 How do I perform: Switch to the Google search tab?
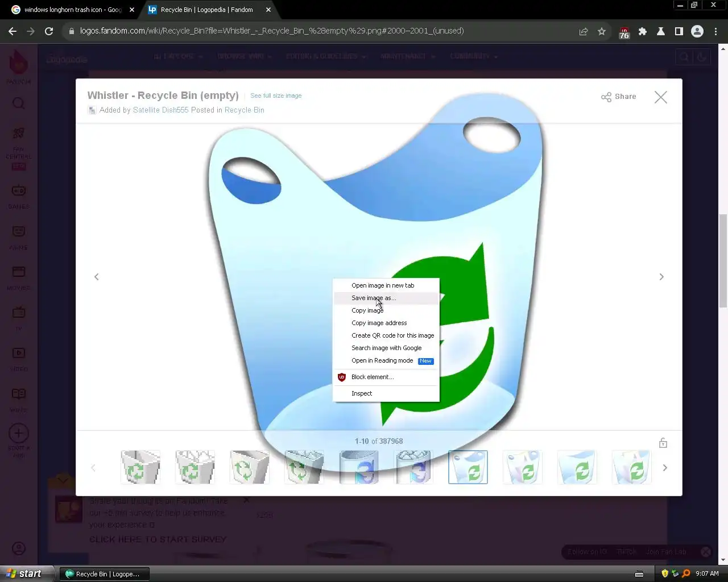(x=72, y=10)
